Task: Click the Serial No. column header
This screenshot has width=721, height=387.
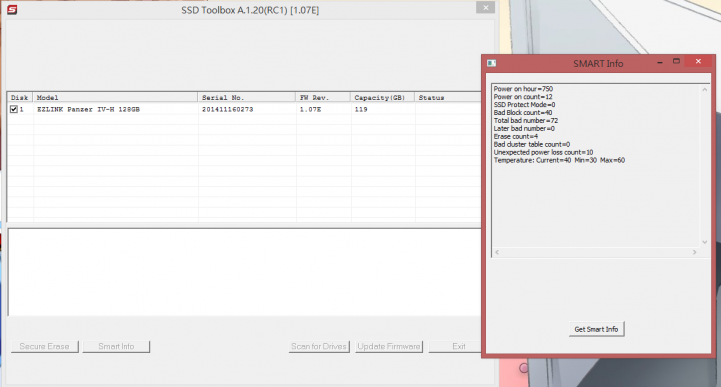Action: point(247,97)
